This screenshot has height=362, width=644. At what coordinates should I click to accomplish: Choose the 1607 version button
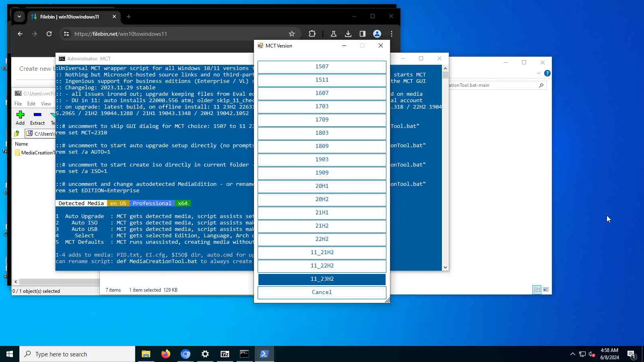coord(322,93)
